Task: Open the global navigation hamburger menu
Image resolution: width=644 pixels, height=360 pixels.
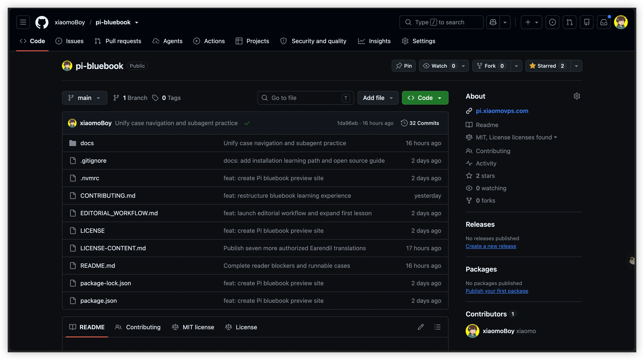Action: (23, 22)
